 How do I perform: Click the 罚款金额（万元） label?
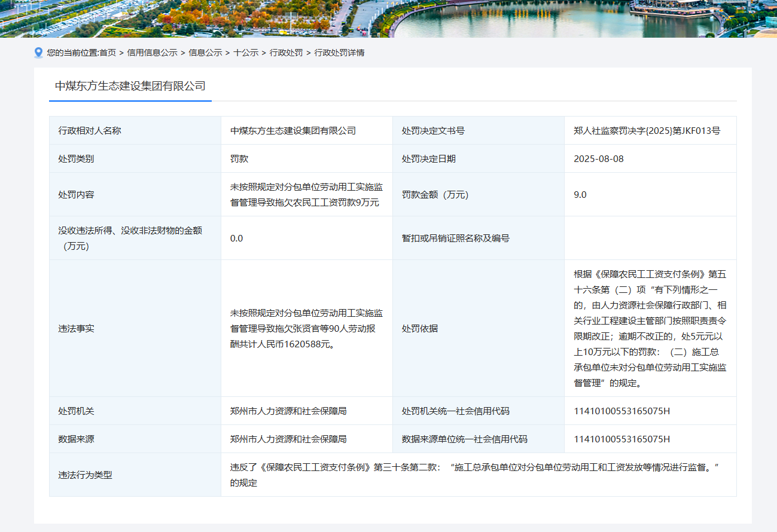435,194
